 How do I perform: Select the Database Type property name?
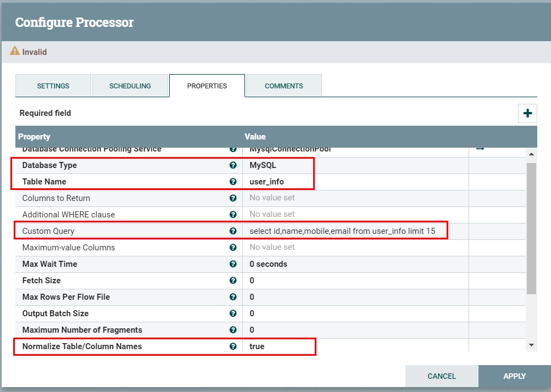pos(49,165)
